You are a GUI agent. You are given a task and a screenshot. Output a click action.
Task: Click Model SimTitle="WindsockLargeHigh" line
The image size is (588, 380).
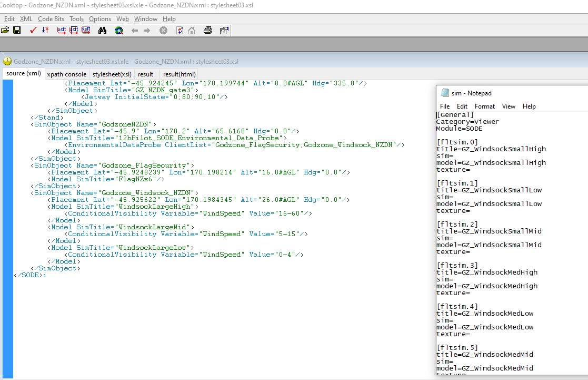tap(123, 207)
